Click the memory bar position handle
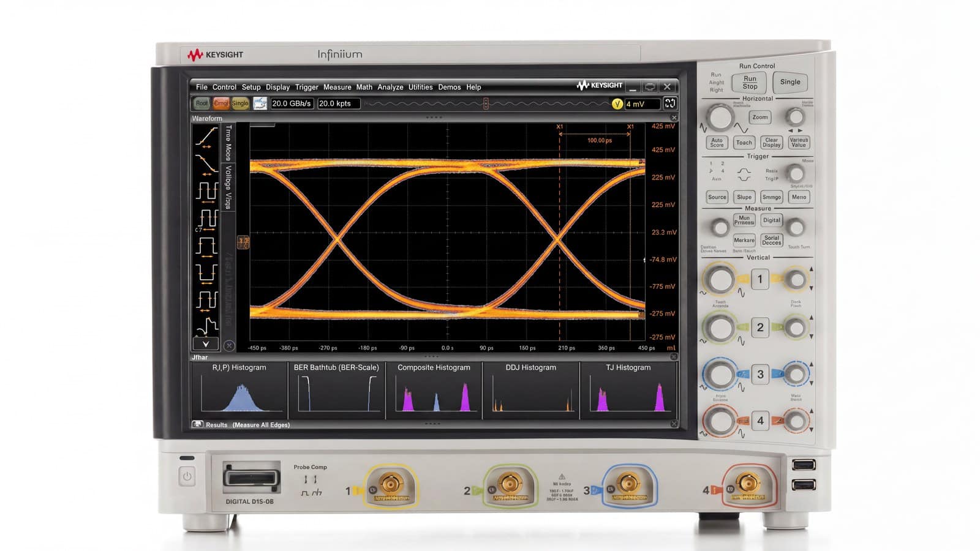Image resolution: width=980 pixels, height=551 pixels. coord(486,103)
